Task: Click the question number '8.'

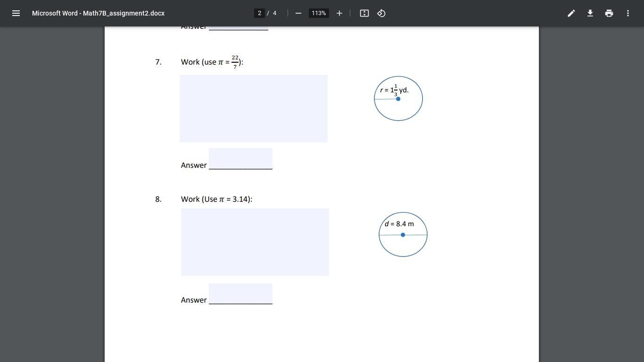Action: (158, 199)
